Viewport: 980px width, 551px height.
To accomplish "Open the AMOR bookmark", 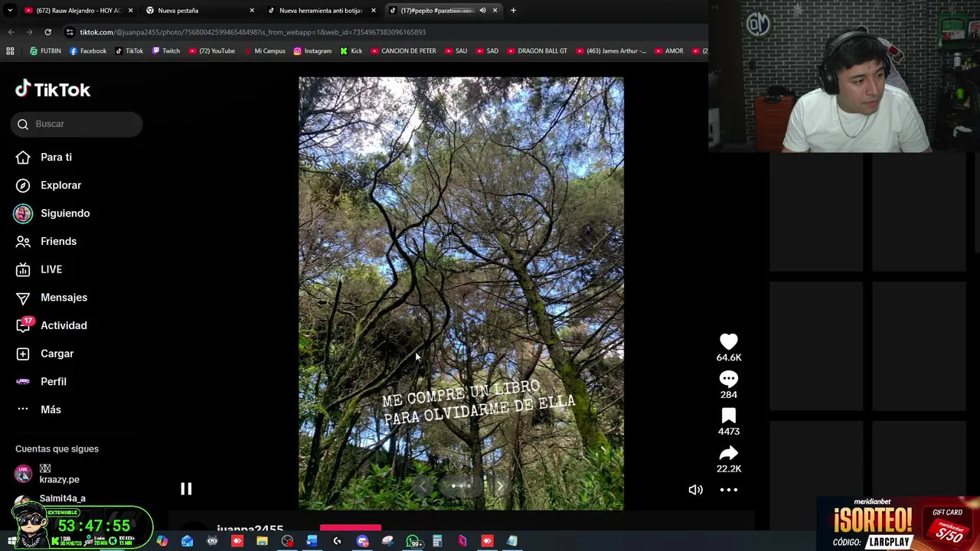I will click(668, 51).
